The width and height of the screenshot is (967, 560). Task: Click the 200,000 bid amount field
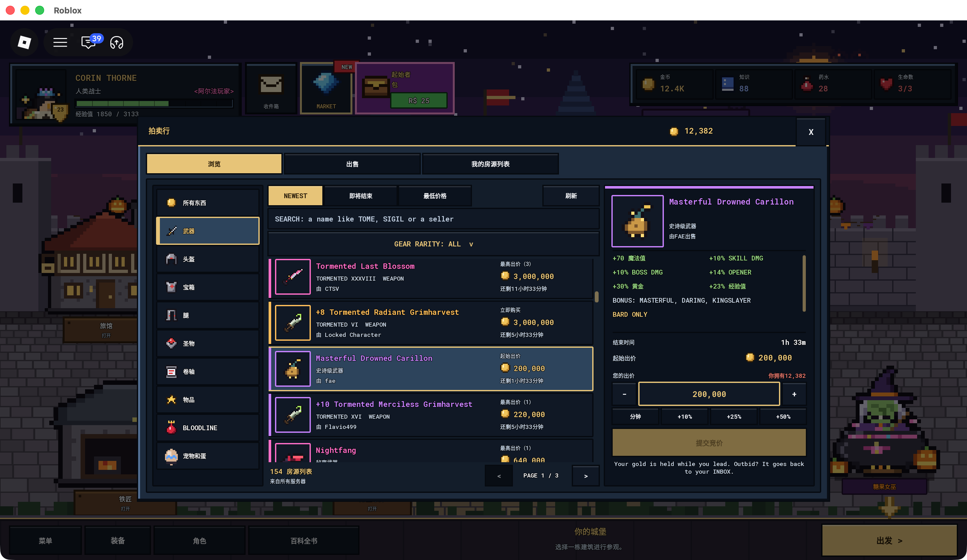click(x=709, y=394)
